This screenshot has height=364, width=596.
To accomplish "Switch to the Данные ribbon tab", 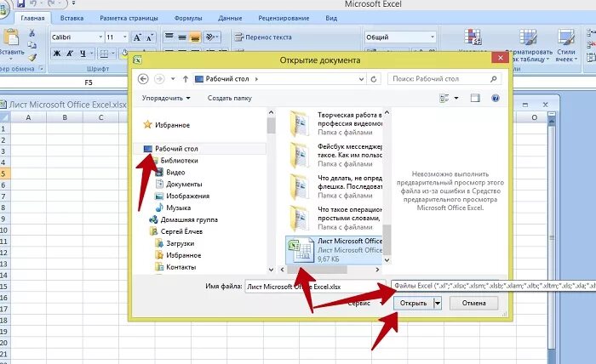I will [x=230, y=18].
